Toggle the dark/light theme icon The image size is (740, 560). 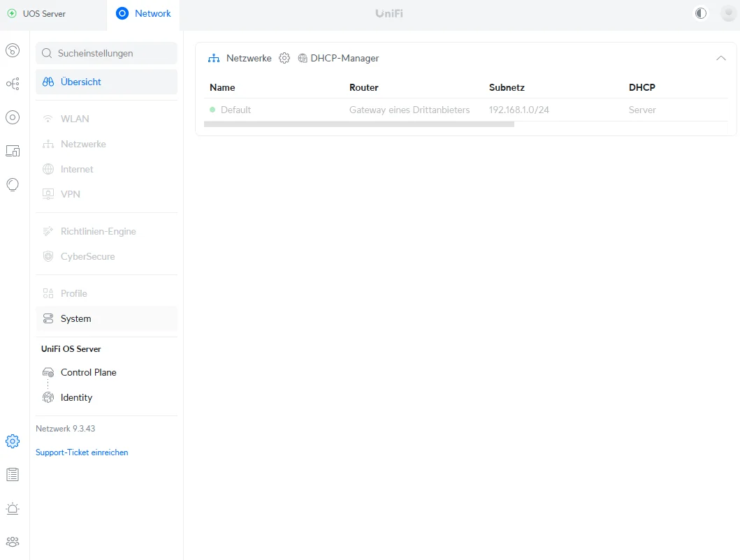pos(701,13)
